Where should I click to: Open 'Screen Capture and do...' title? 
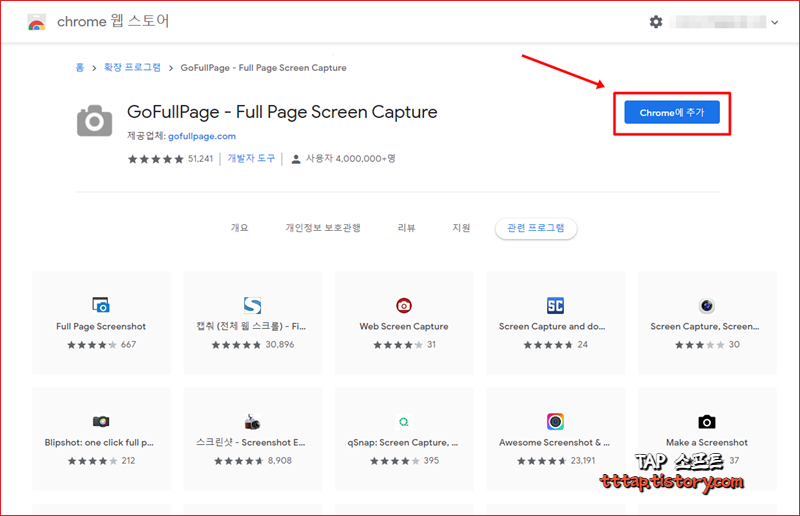pyautogui.click(x=552, y=326)
